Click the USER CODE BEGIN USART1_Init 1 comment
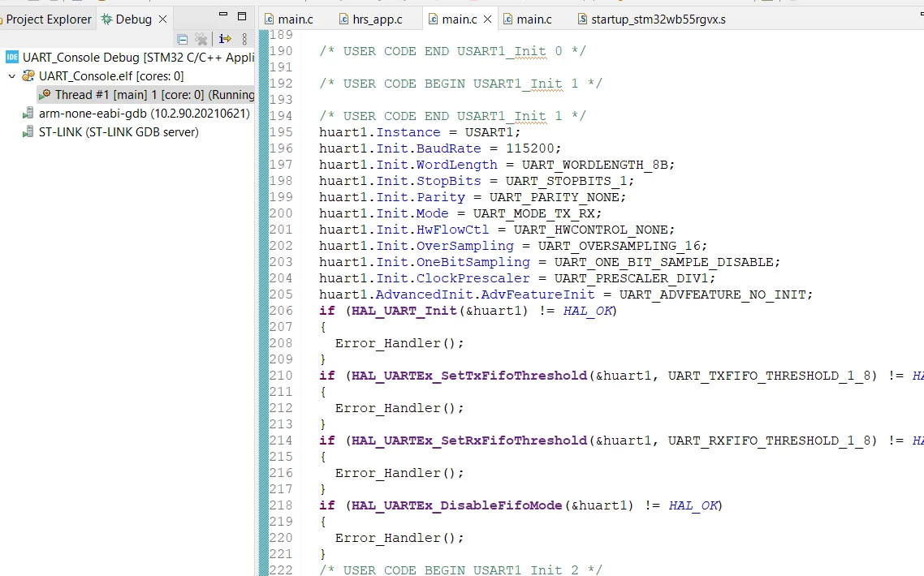The width and height of the screenshot is (924, 576). (460, 84)
